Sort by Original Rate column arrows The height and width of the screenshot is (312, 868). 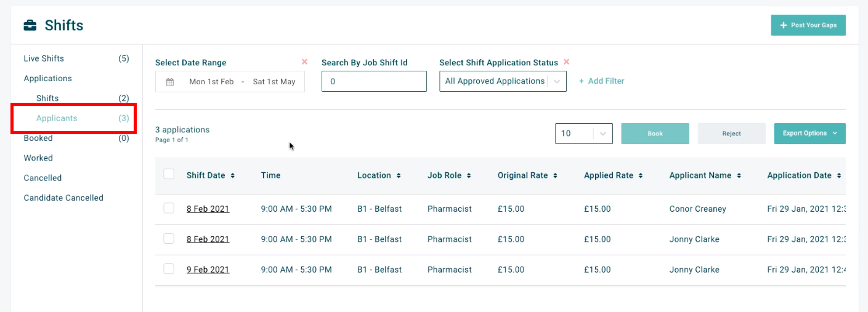[555, 176]
